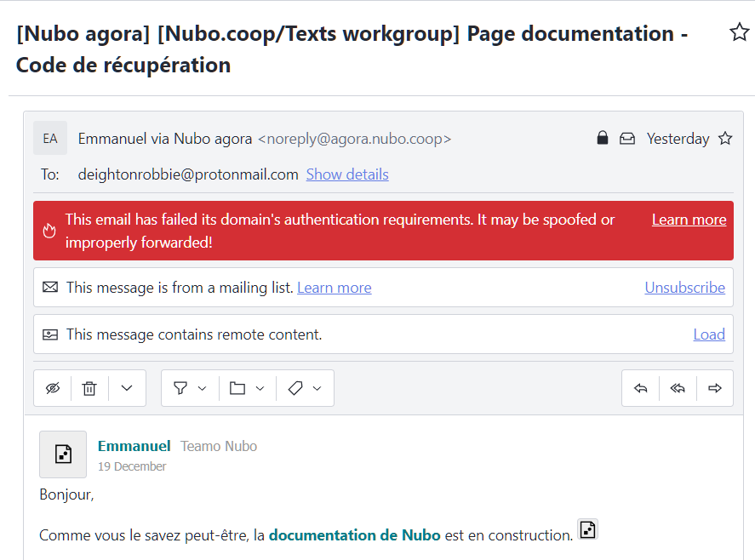The image size is (755, 560).
Task: Click sender name Emmanuel via Nubo agora
Action: (x=165, y=139)
